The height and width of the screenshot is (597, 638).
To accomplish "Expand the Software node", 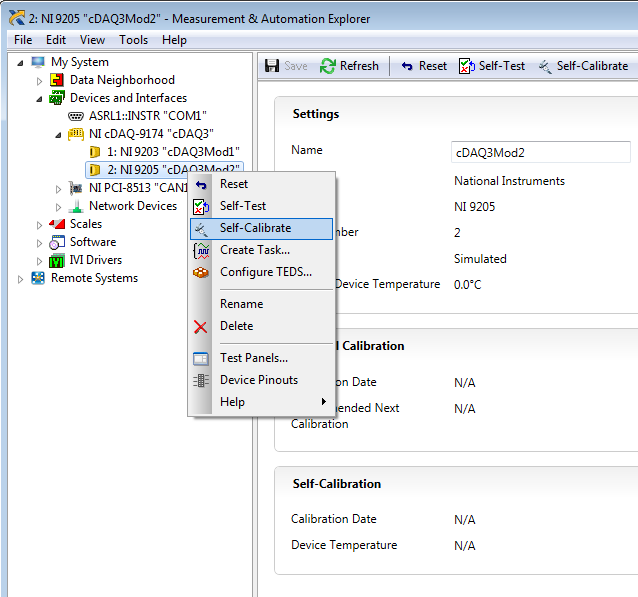I will [39, 243].
